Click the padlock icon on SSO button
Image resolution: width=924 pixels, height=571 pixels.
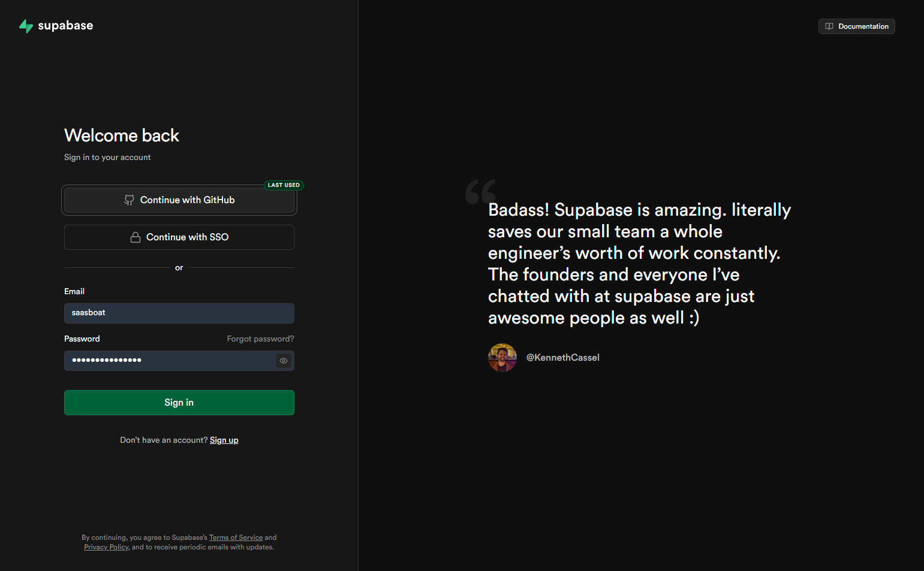coord(135,237)
